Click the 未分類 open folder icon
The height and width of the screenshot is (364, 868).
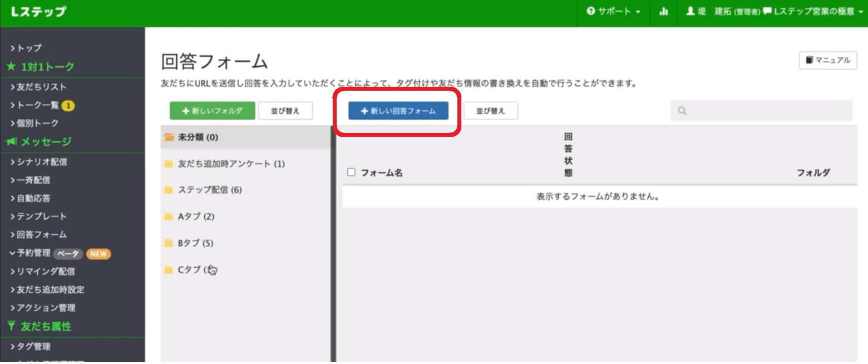coord(169,137)
